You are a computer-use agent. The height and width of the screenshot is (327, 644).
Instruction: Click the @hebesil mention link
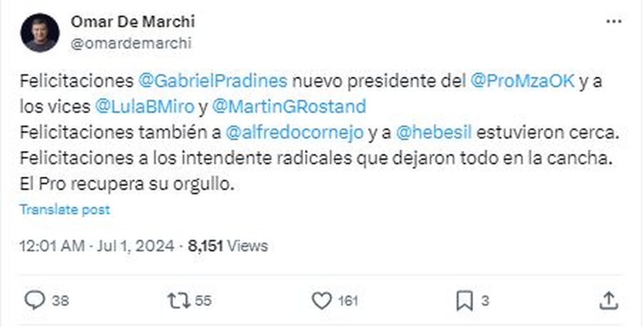pos(433,134)
